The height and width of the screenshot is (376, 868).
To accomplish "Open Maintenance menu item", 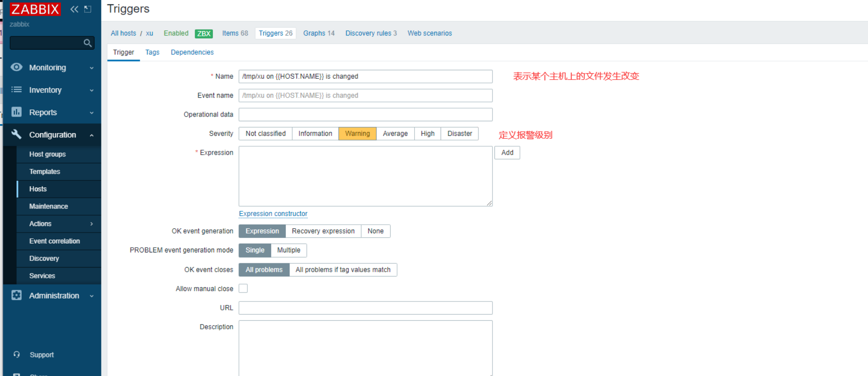I will (x=59, y=207).
